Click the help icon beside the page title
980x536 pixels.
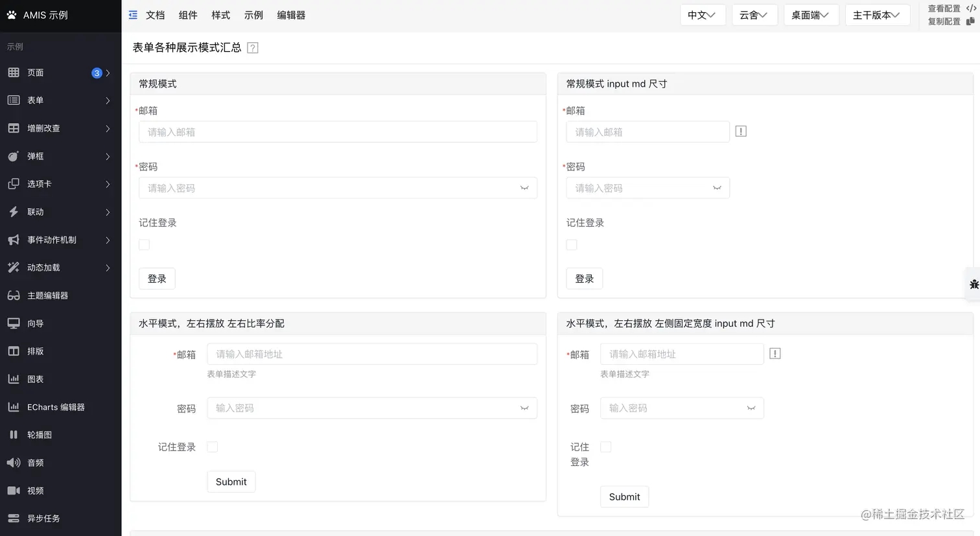(x=252, y=47)
